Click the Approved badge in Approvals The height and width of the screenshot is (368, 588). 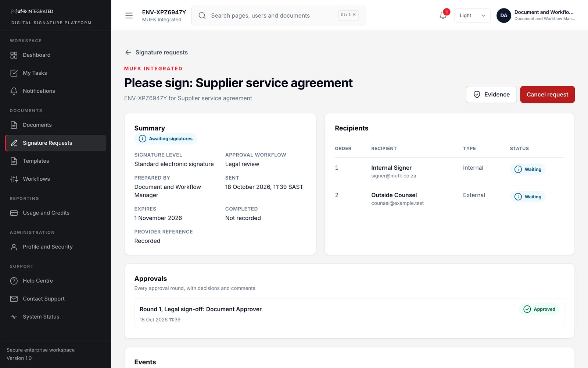tap(539, 309)
